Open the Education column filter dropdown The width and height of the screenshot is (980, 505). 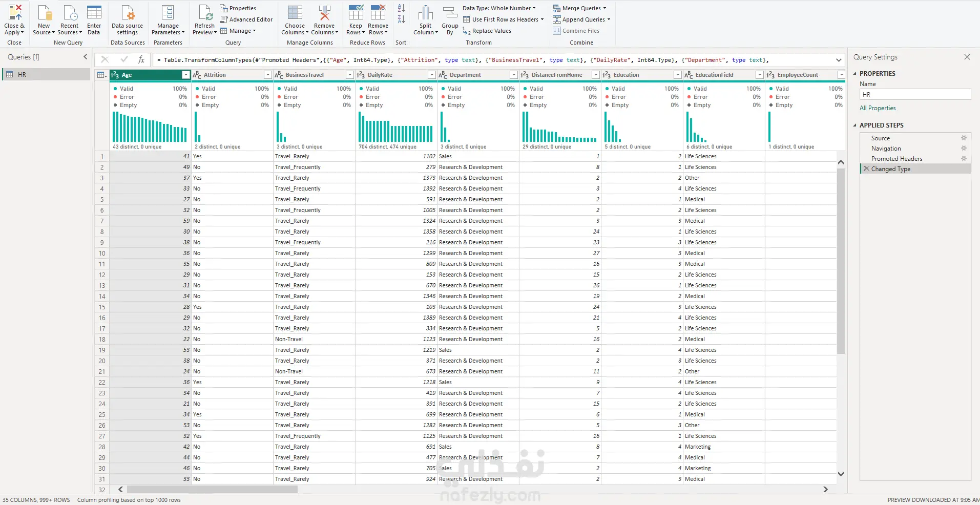[x=677, y=75]
